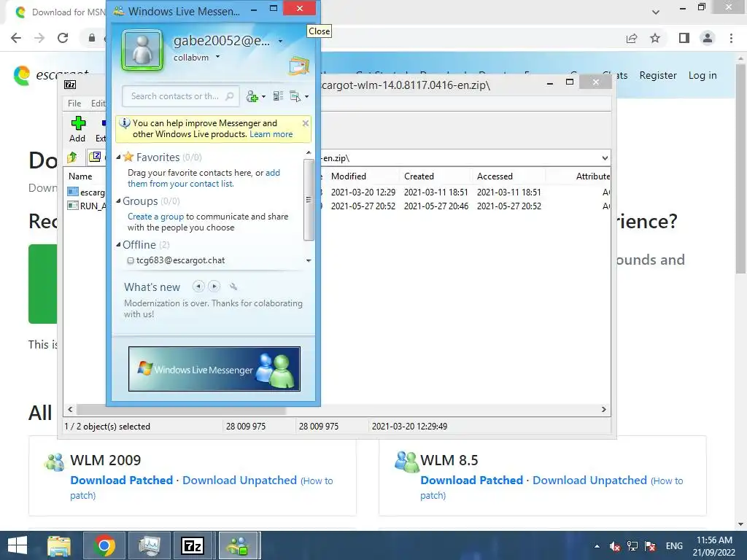Open Chrome profile avatar
Viewport: 747px width, 560px height.
click(708, 38)
